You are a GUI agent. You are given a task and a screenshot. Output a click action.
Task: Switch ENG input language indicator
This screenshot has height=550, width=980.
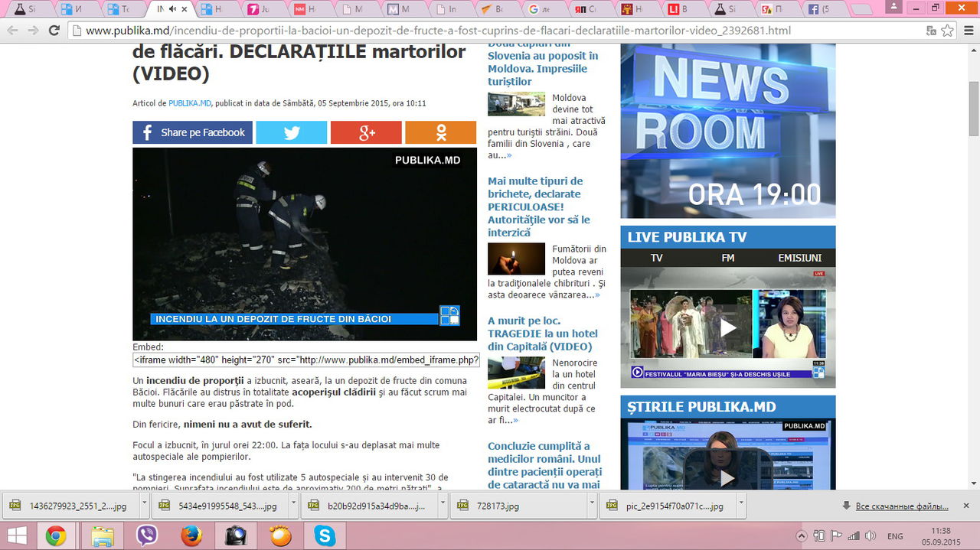pyautogui.click(x=895, y=536)
